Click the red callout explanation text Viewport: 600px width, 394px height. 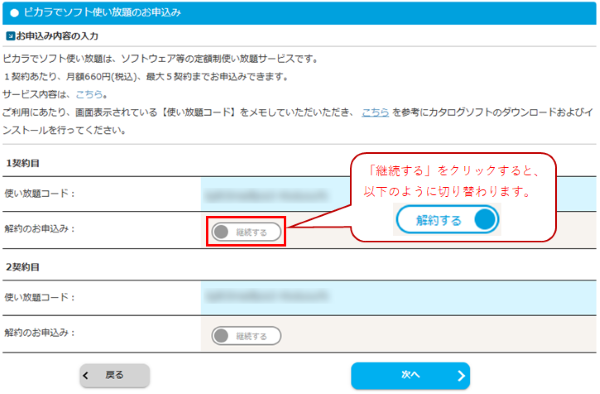click(452, 181)
